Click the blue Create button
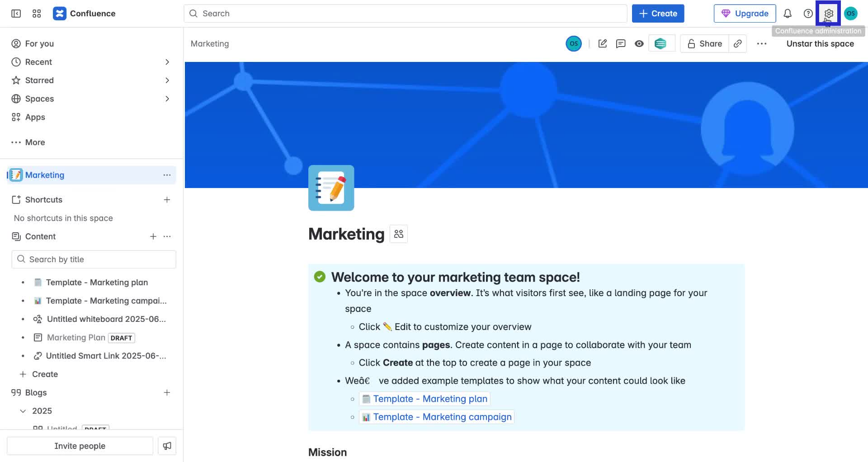Screen dimensions: 868x462 (658, 14)
